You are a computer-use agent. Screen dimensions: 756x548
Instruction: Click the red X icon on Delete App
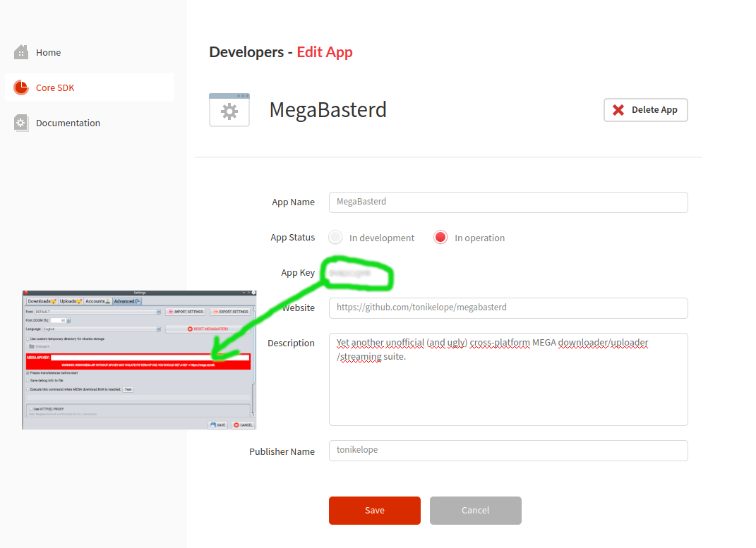(618, 110)
